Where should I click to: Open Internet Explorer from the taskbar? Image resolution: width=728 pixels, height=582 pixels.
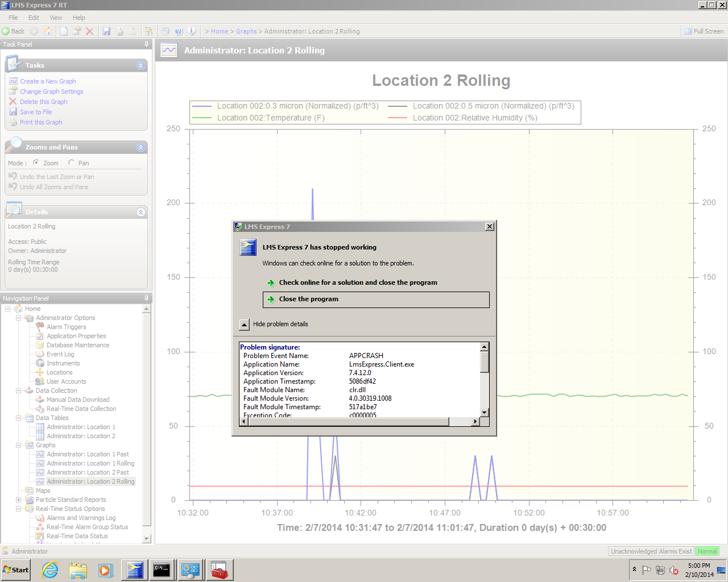coord(50,569)
